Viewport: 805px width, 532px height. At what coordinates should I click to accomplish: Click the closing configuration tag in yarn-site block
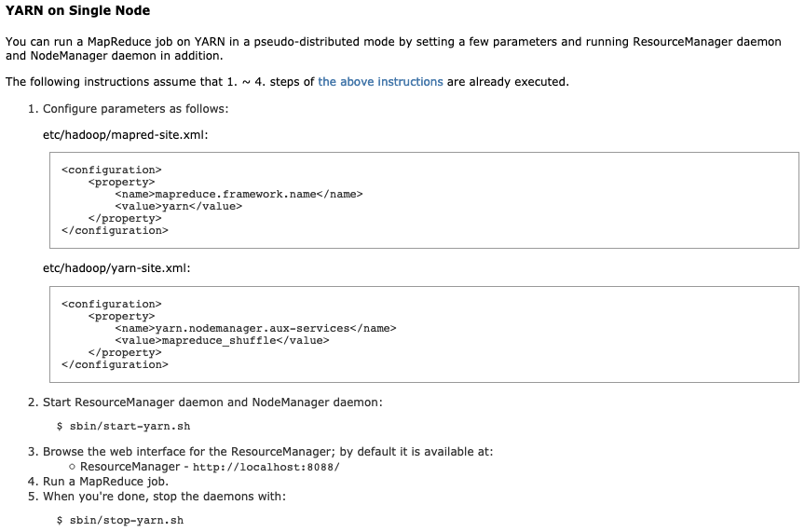(115, 364)
